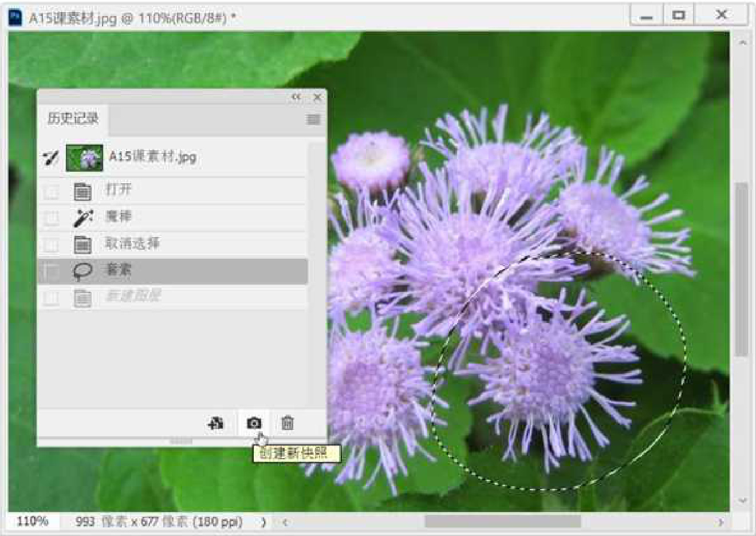The width and height of the screenshot is (756, 536).
Task: Open the History panel flyout menu
Action: pyautogui.click(x=313, y=120)
